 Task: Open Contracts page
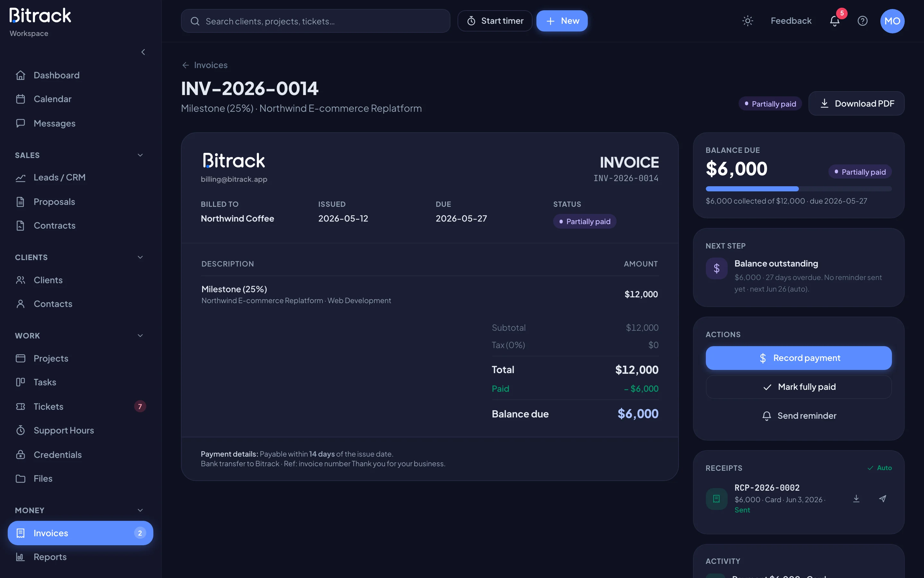tap(80, 225)
